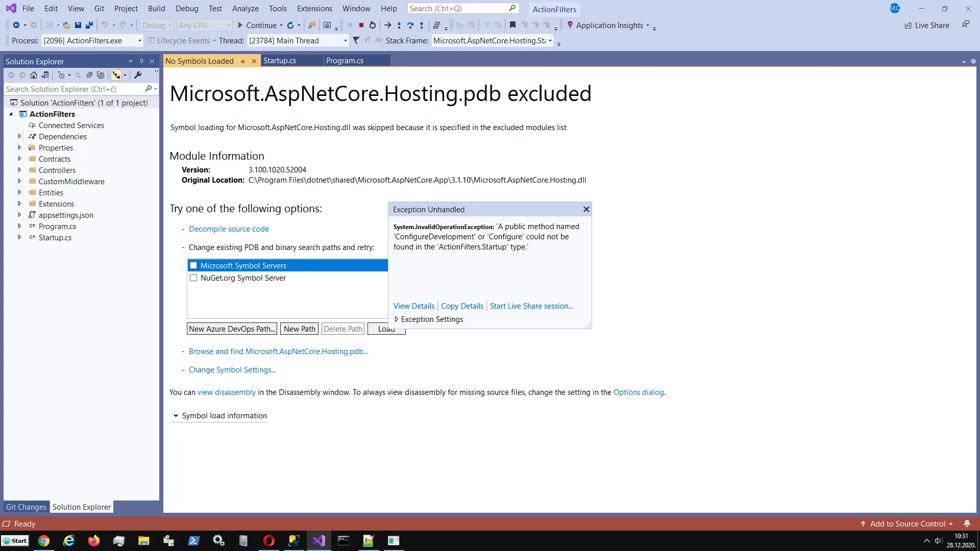Click the Step Over icon

point(410,25)
